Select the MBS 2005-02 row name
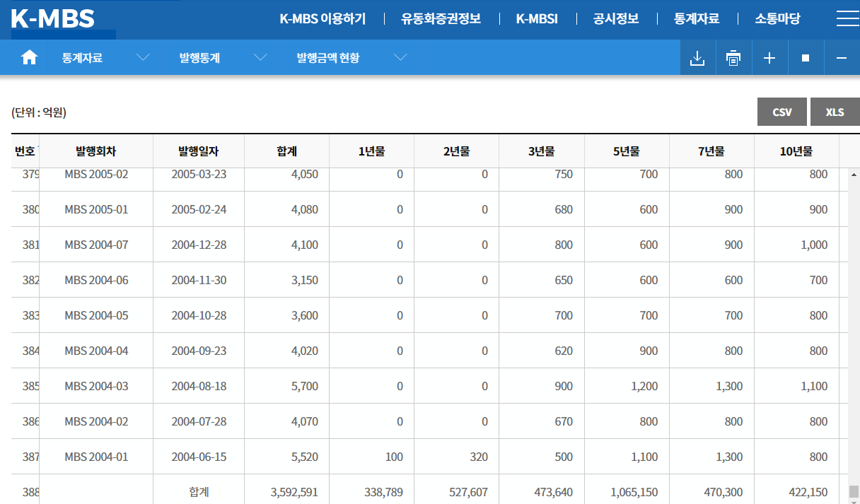 click(96, 174)
